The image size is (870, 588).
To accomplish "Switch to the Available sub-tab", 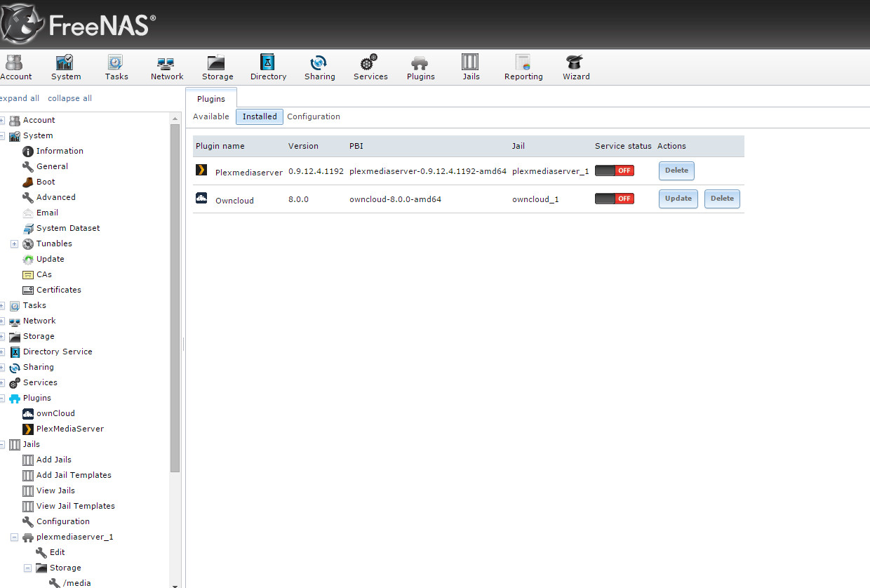I will (x=211, y=116).
